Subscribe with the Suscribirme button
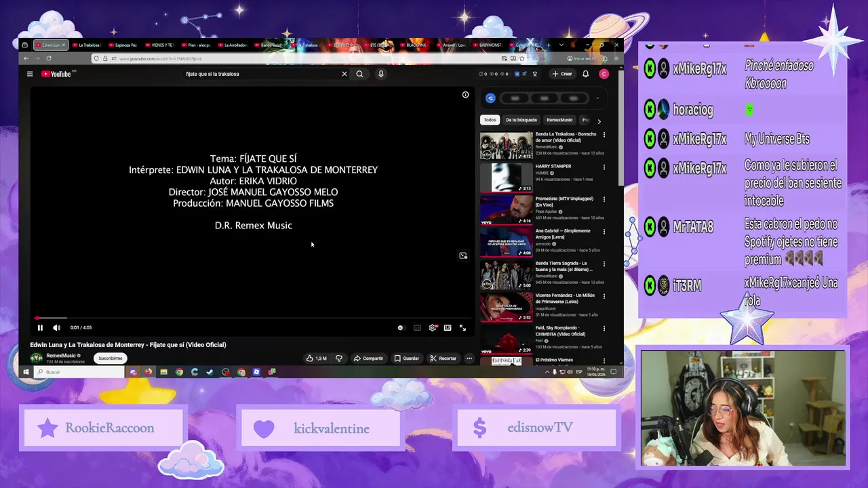Screen dimensions: 868x488 110,358
